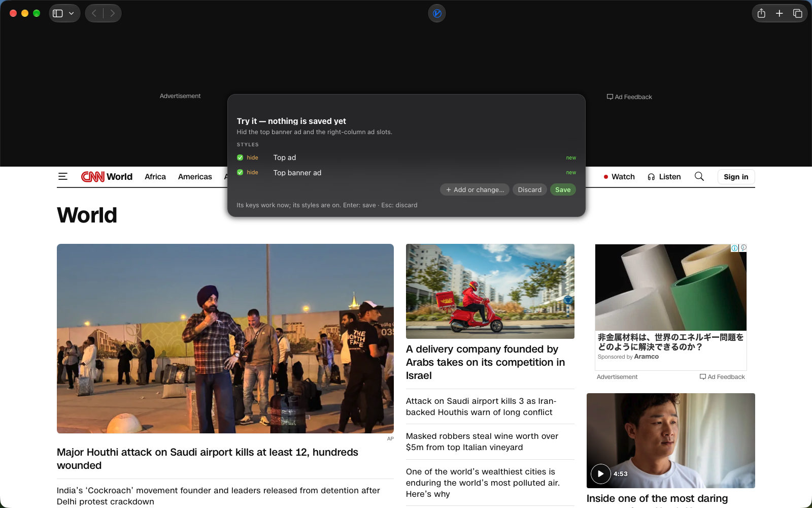This screenshot has width=812, height=508.
Task: Go back with the back arrow
Action: (x=94, y=13)
